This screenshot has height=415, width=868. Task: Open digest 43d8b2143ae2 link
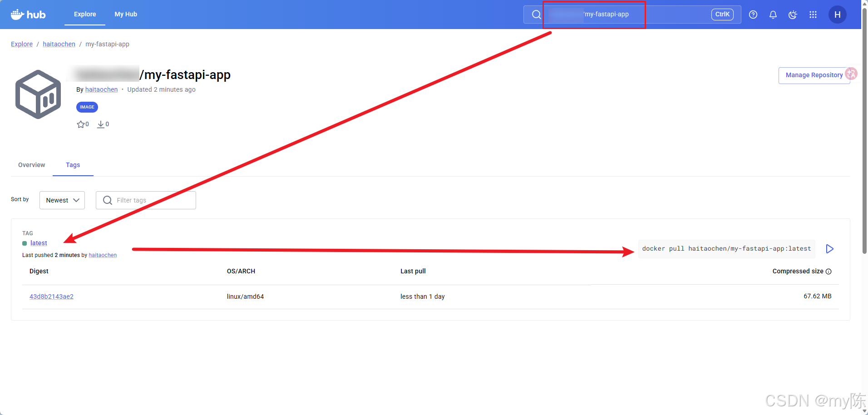[x=51, y=296]
